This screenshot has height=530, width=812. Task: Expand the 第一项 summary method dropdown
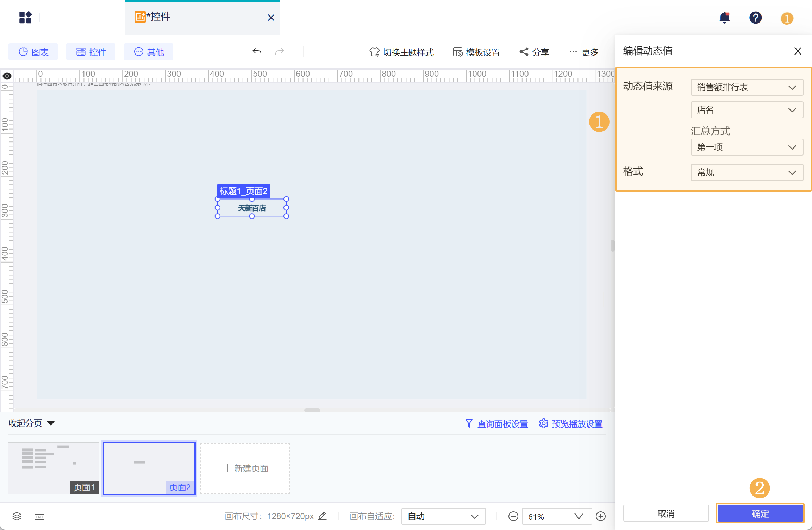(x=747, y=147)
